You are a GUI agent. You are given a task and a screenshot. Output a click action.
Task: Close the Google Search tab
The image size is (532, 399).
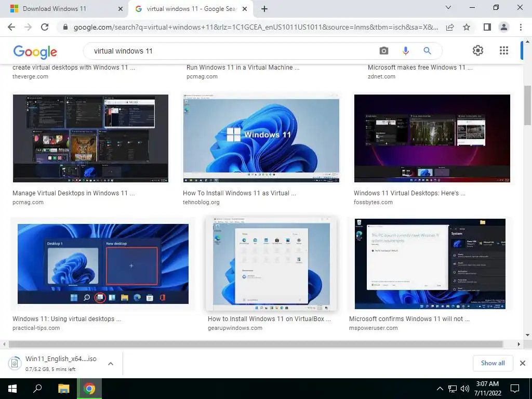(x=245, y=9)
